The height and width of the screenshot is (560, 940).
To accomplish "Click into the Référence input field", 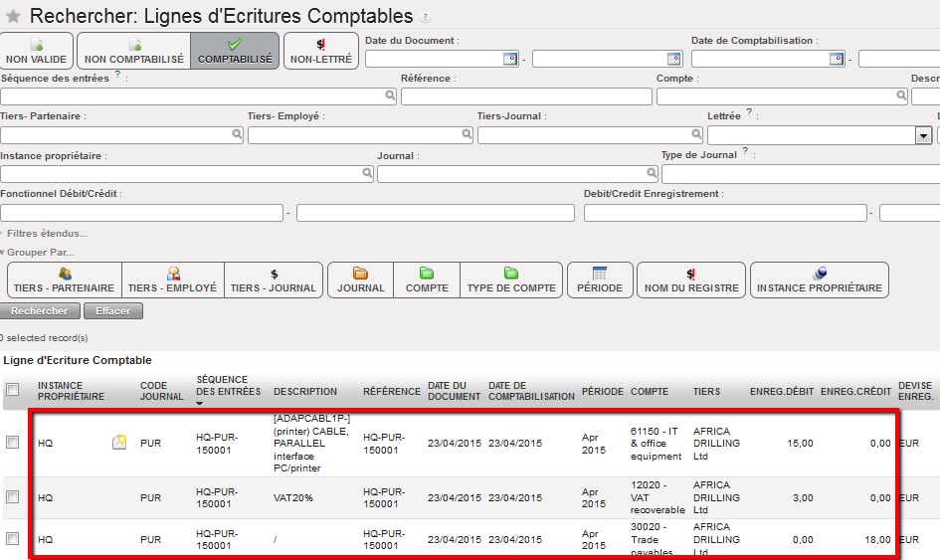I will 526,96.
